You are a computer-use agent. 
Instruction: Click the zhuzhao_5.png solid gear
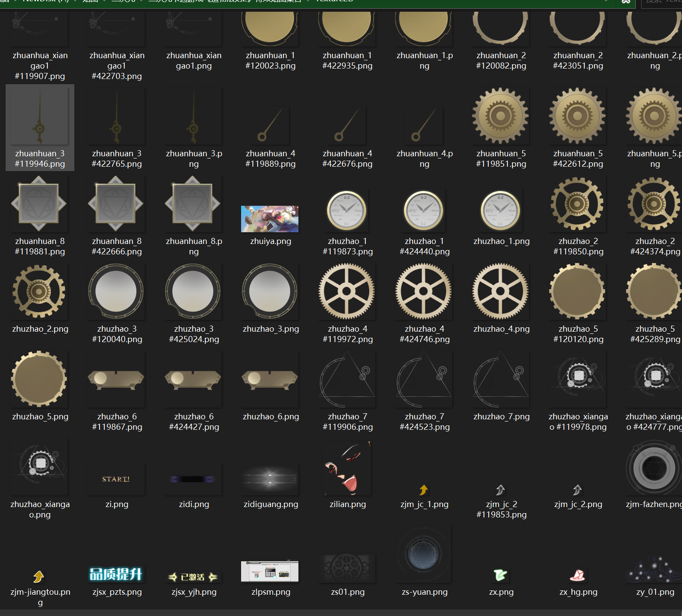[x=40, y=379]
